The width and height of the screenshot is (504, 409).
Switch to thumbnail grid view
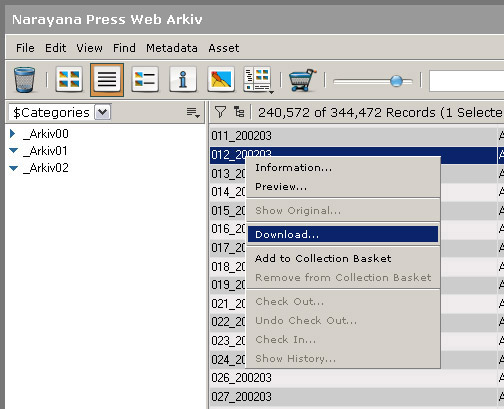(x=69, y=79)
